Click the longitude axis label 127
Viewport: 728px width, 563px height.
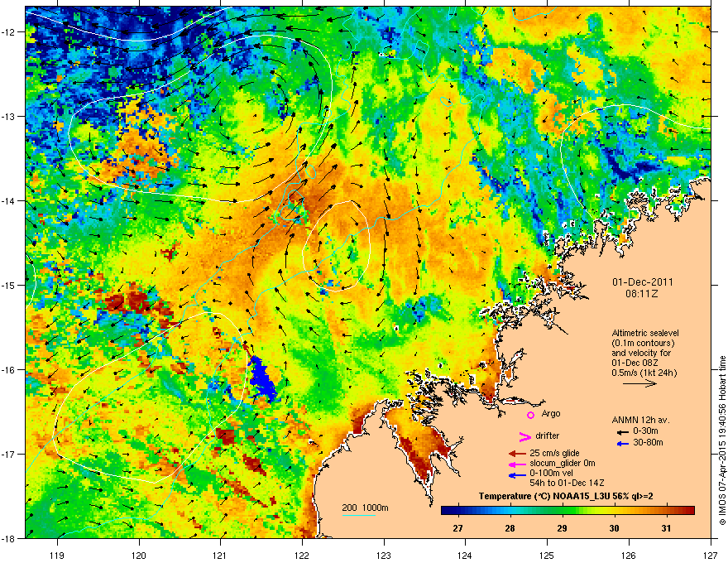710,555
